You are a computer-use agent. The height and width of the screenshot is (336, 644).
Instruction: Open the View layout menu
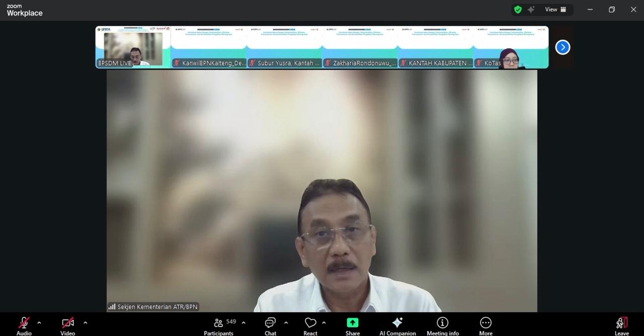[555, 10]
